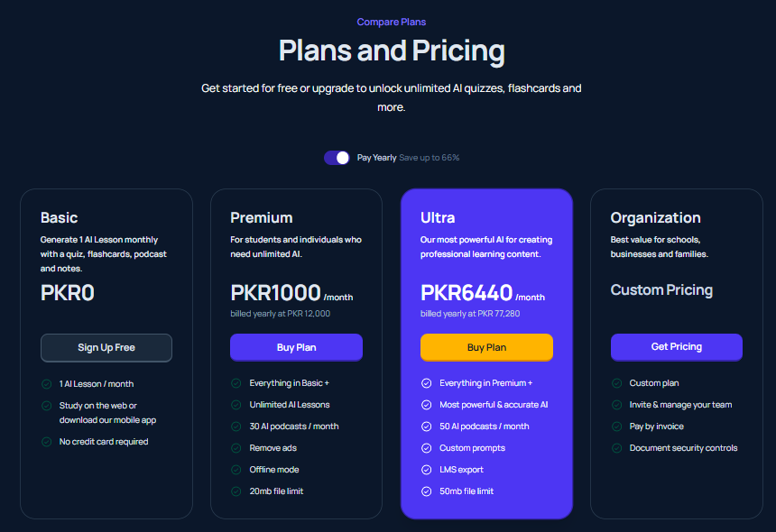Viewport: 776px width, 532px height.
Task: Click the checkmark icon beside Offline mode
Action: [x=236, y=470]
